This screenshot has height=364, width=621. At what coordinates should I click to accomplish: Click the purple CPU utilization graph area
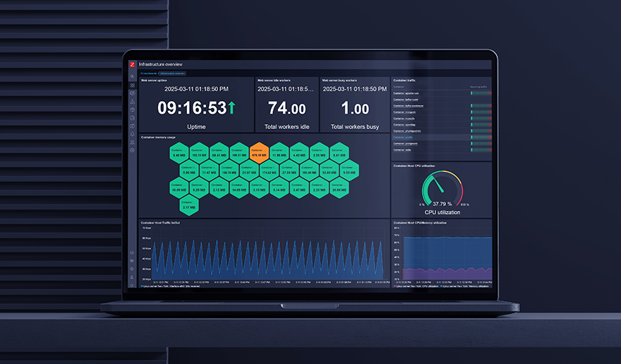pos(447,274)
